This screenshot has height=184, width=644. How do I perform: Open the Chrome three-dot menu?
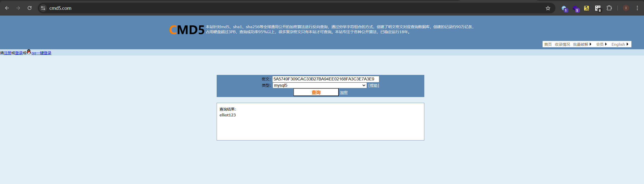tap(637, 8)
